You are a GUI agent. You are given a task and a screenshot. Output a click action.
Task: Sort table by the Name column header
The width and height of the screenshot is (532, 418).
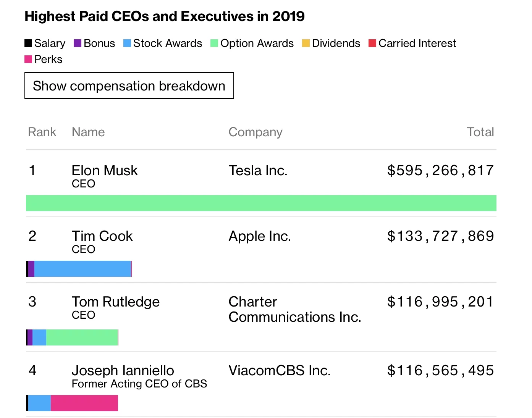88,132
